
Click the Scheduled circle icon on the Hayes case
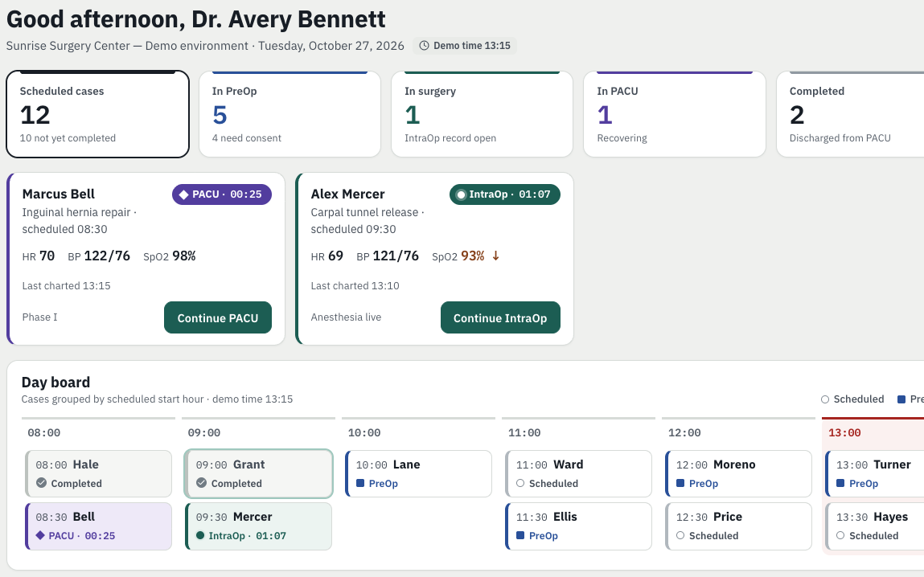(840, 535)
